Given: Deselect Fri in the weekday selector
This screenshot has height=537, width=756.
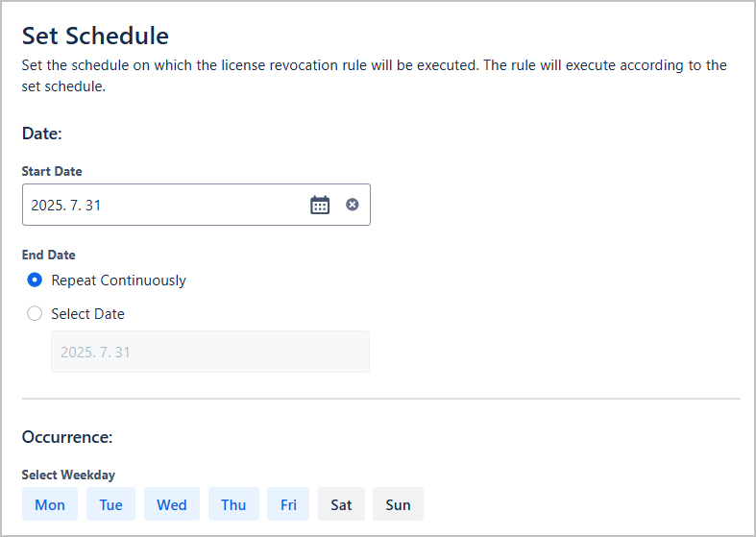Looking at the screenshot, I should (x=288, y=504).
